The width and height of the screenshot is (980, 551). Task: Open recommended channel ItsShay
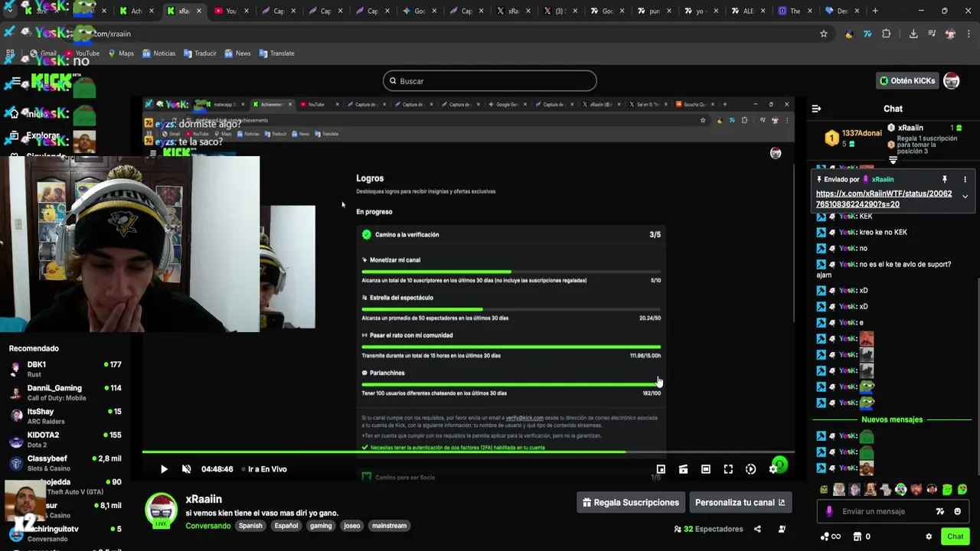pyautogui.click(x=65, y=416)
